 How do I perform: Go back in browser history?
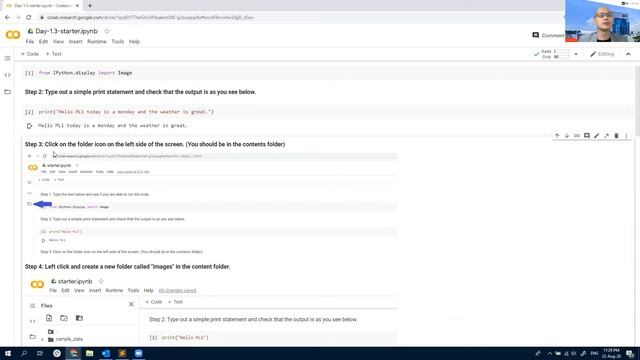coord(7,18)
